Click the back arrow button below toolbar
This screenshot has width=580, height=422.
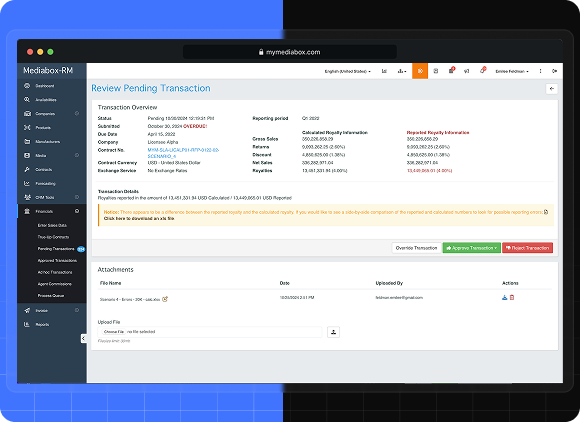[x=552, y=89]
